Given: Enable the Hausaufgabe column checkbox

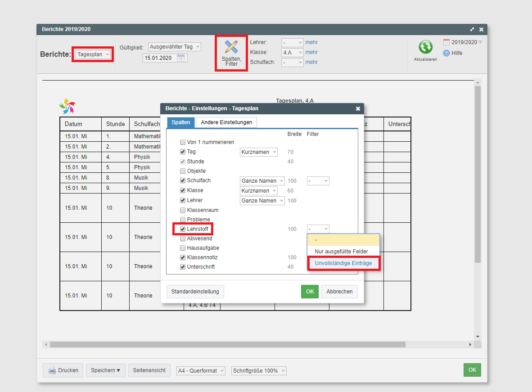Looking at the screenshot, I should [183, 248].
